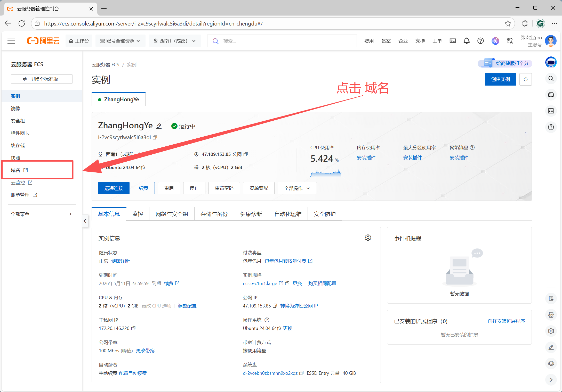
Task: Copy the instance ID i-2vc9scyrlwalc5i6a3di
Action: [155, 137]
